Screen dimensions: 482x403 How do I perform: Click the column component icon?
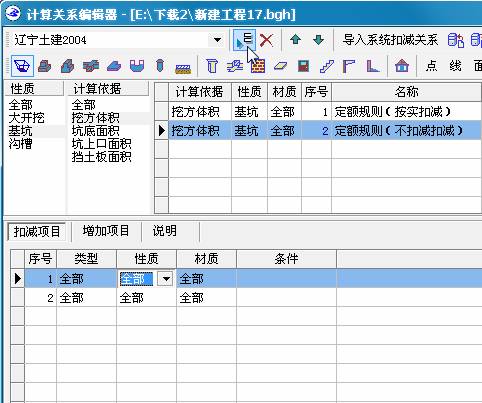212,66
